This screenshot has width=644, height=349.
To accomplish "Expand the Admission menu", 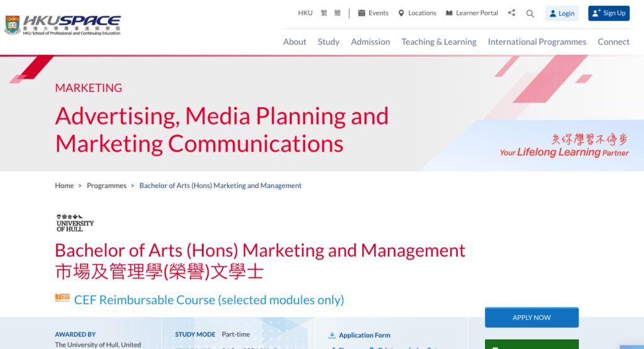I will pyautogui.click(x=370, y=42).
